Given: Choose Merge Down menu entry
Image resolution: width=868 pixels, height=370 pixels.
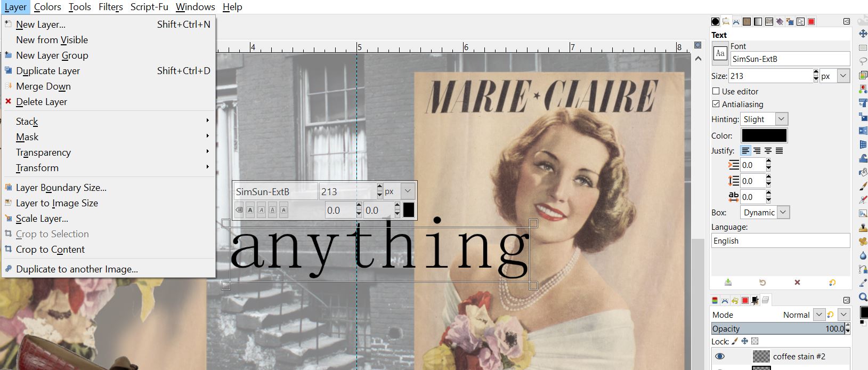Looking at the screenshot, I should [x=109, y=86].
